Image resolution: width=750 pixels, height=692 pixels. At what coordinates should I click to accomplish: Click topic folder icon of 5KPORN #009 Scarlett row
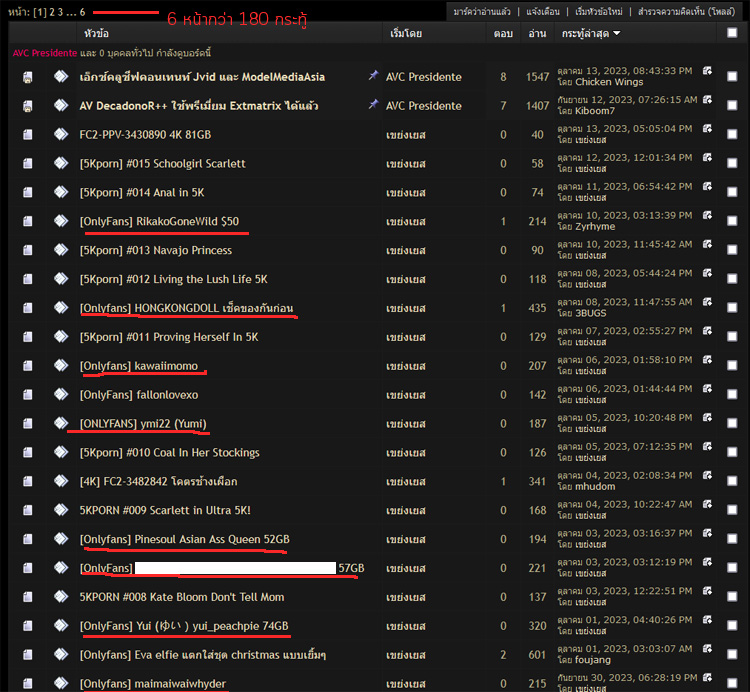tap(28, 510)
